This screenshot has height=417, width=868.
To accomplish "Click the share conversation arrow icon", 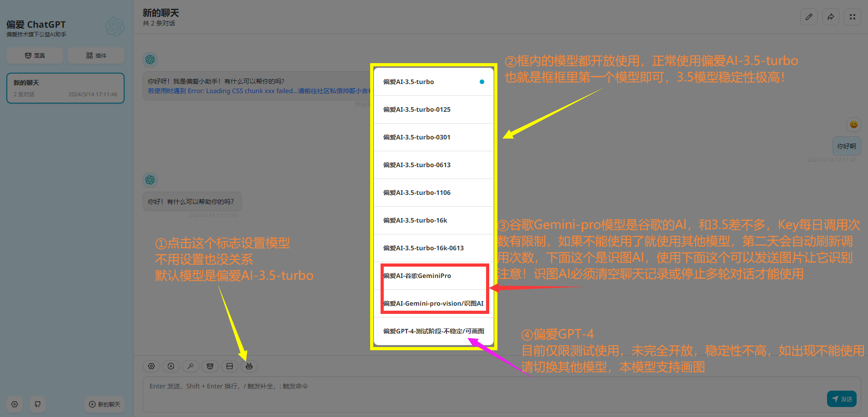I will [830, 17].
